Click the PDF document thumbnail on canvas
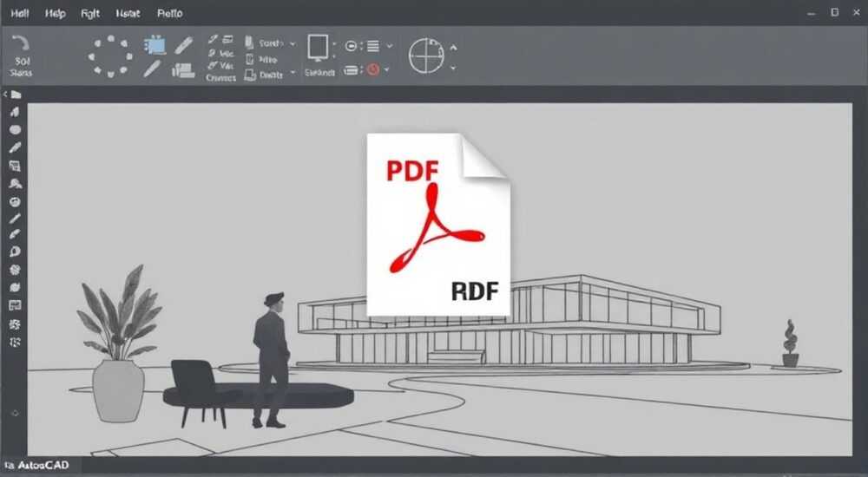The width and height of the screenshot is (868, 477). click(438, 224)
